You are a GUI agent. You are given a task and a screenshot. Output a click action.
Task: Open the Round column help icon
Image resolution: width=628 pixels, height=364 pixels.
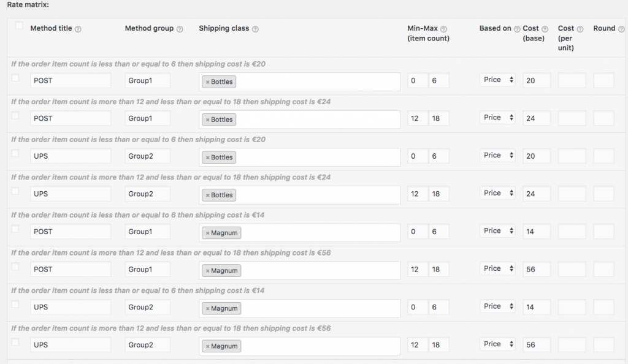(x=621, y=28)
